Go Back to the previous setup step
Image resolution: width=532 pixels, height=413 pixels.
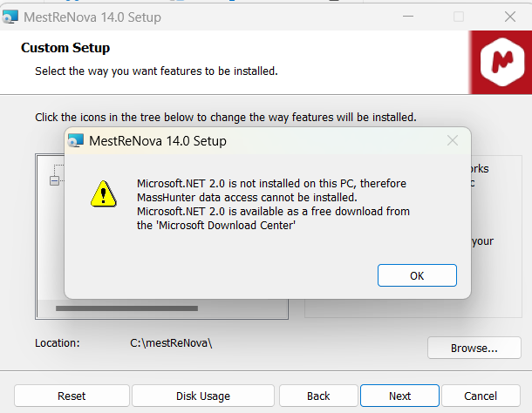(x=318, y=396)
